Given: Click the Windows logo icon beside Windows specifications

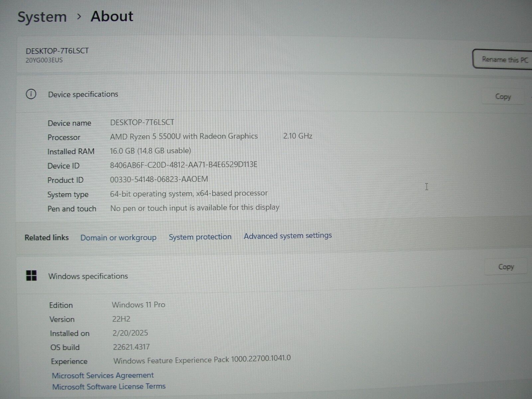Looking at the screenshot, I should (x=31, y=276).
